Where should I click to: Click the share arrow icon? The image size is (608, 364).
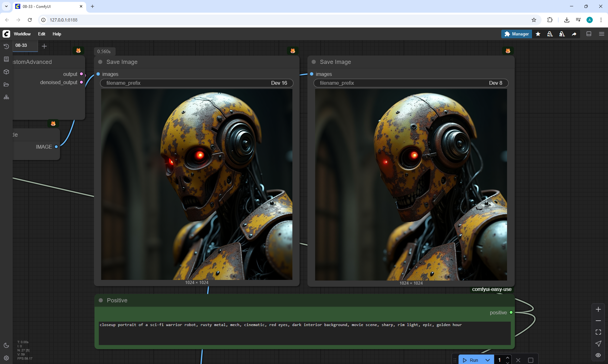point(574,34)
